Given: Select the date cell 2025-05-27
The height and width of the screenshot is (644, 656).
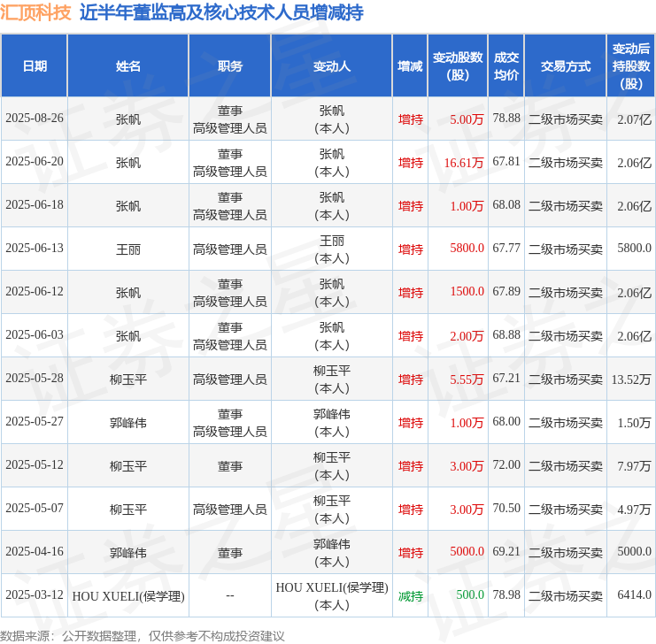Looking at the screenshot, I should [x=35, y=422].
